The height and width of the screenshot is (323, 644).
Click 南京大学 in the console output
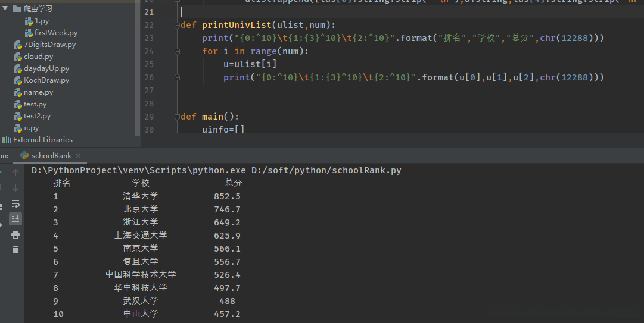pyautogui.click(x=141, y=249)
